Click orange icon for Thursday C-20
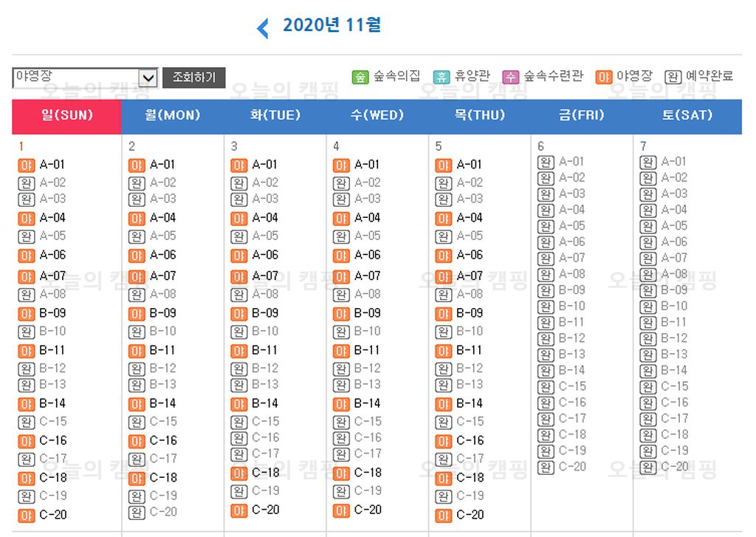The height and width of the screenshot is (537, 756). point(443,515)
